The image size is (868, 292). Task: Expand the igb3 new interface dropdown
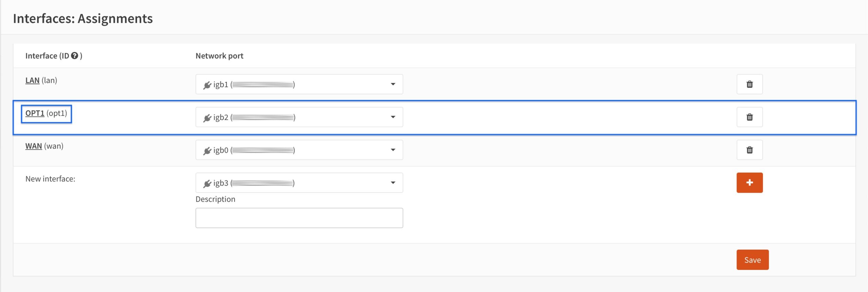299,183
